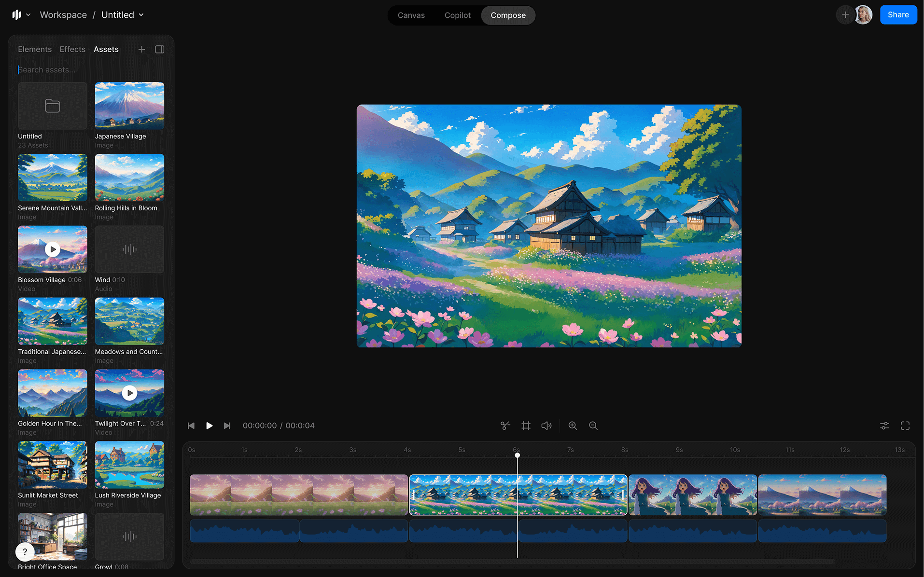
Task: Play the timeline preview
Action: (x=209, y=426)
